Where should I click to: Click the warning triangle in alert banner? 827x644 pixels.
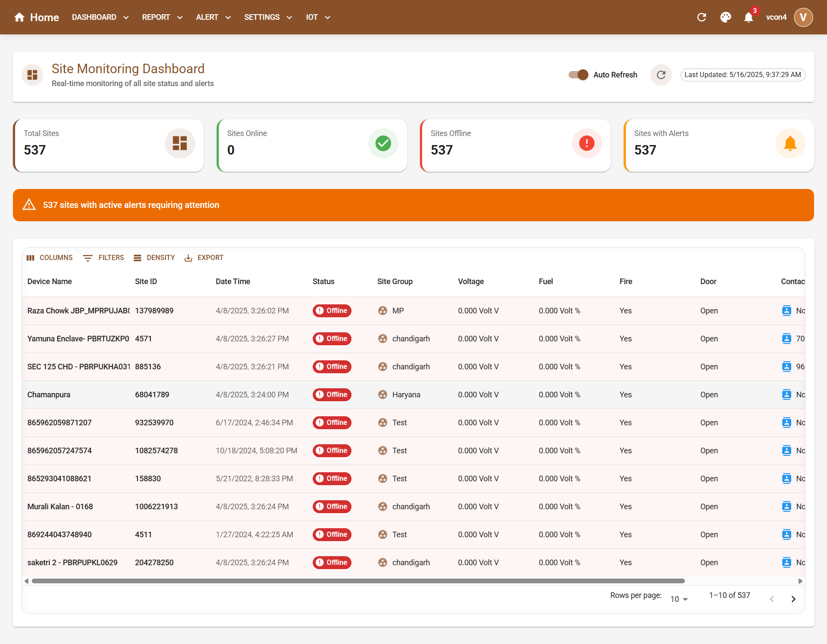(29, 204)
